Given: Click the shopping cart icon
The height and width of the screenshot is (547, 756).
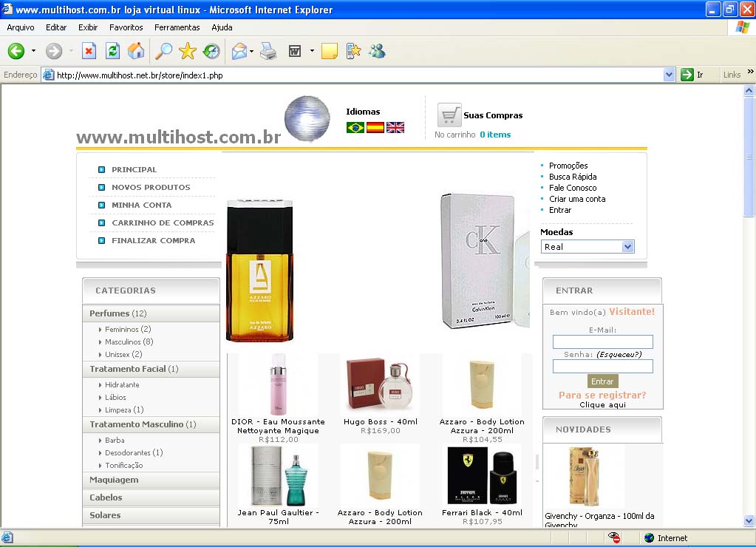Looking at the screenshot, I should 449,115.
